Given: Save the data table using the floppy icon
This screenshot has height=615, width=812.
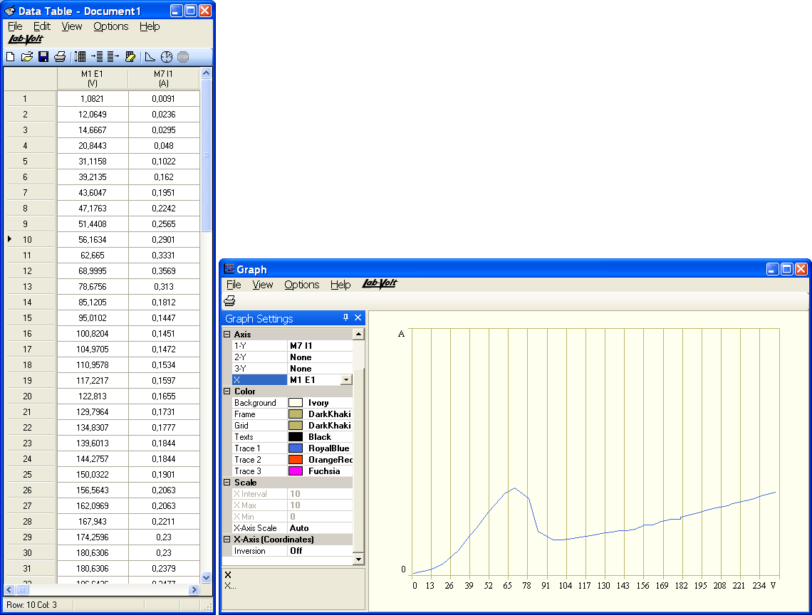Looking at the screenshot, I should pos(43,57).
